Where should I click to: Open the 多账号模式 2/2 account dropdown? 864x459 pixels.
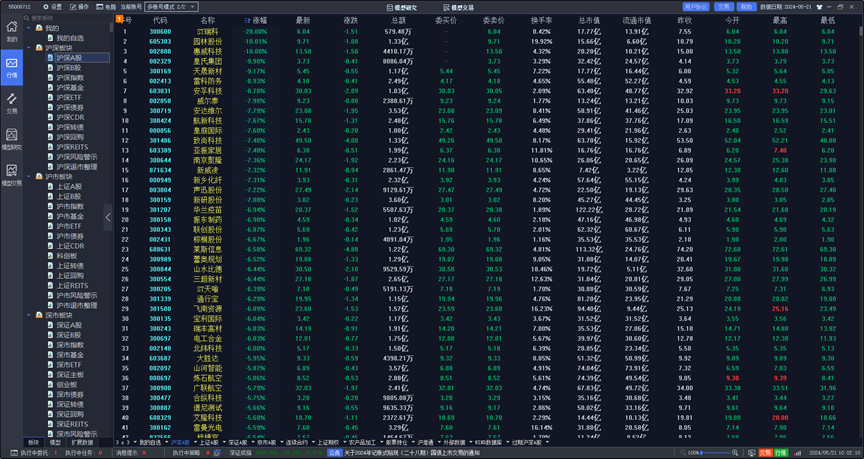[171, 7]
